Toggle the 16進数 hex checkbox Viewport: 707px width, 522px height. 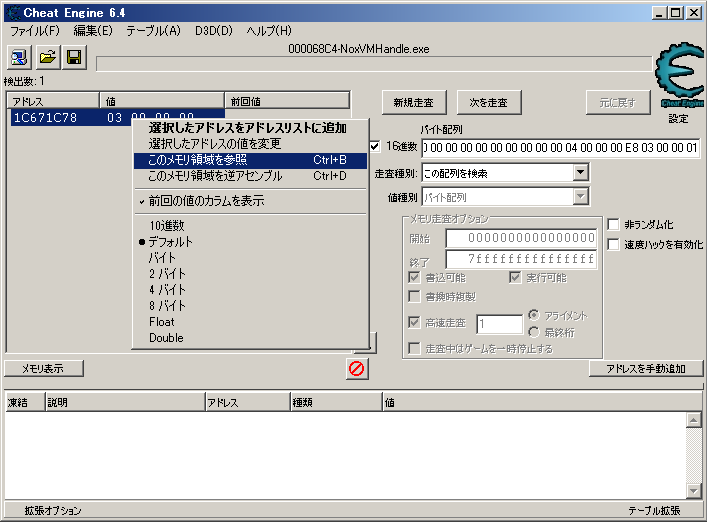click(375, 146)
